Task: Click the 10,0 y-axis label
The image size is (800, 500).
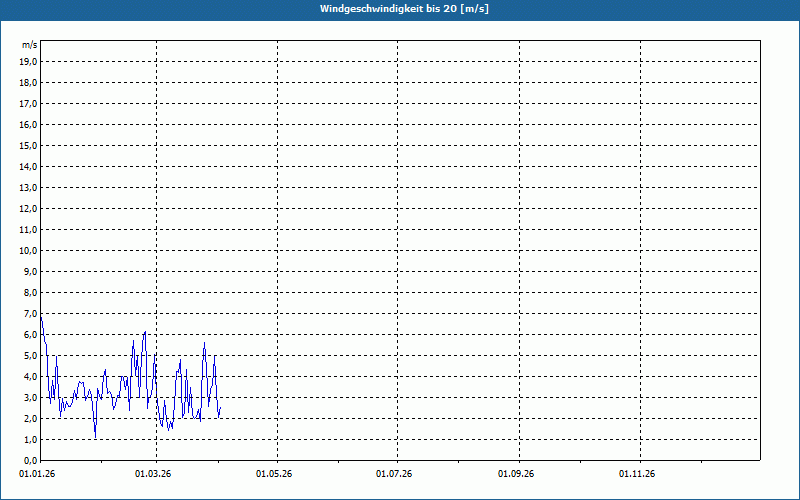Action: point(29,251)
